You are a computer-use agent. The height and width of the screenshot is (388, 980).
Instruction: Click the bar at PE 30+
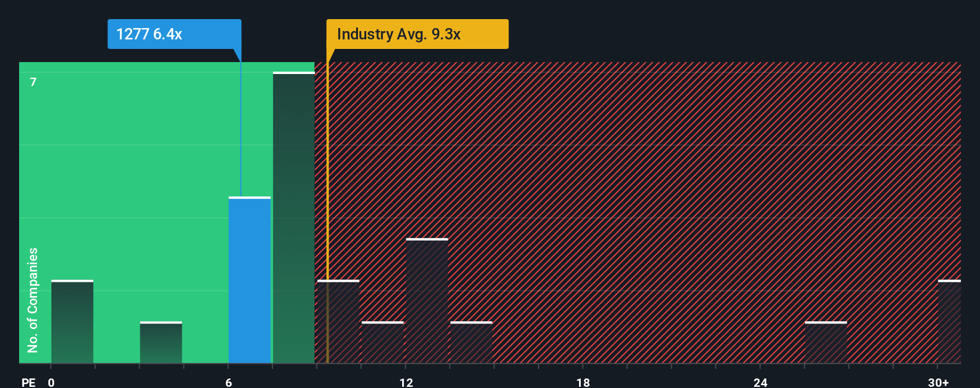click(950, 322)
